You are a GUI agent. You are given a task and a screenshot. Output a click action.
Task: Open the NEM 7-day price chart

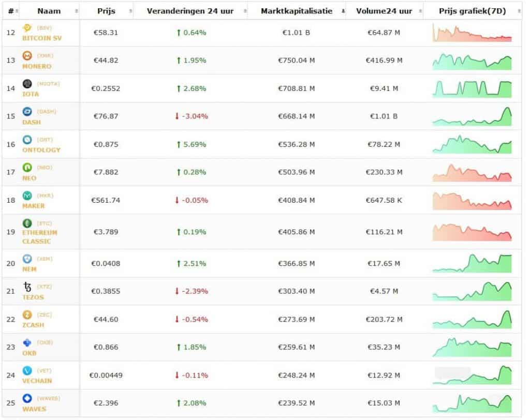pos(472,264)
